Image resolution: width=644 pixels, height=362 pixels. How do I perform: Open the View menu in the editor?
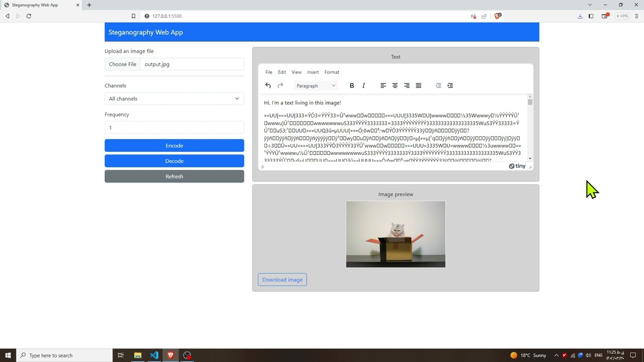[x=296, y=72]
